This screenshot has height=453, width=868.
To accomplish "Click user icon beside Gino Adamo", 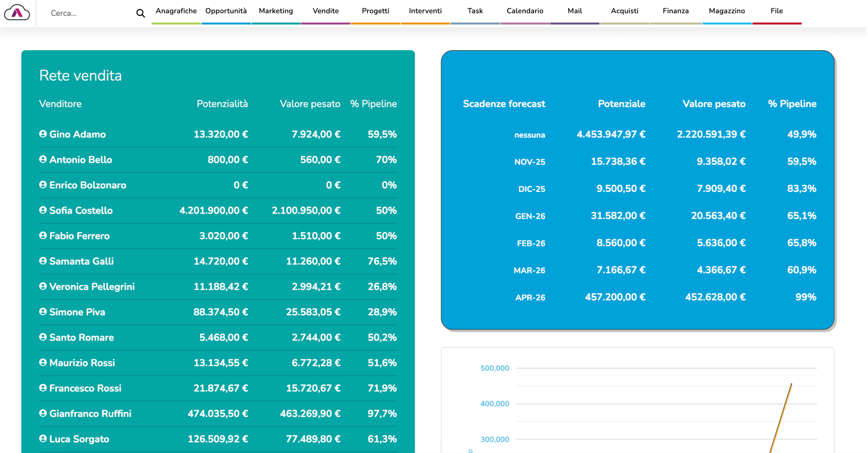I will [x=43, y=134].
